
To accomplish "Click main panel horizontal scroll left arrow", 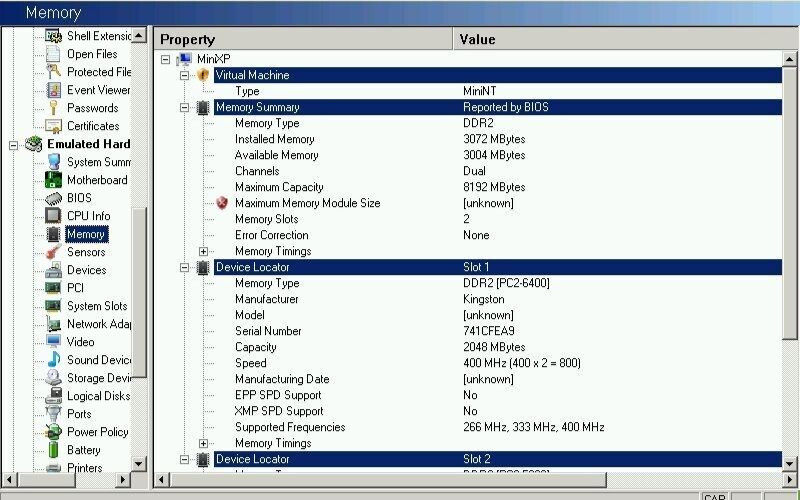I will (x=161, y=480).
